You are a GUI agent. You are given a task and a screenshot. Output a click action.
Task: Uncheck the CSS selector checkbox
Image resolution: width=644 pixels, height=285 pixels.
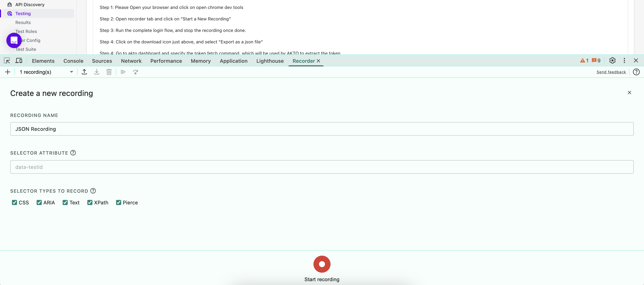(14, 202)
